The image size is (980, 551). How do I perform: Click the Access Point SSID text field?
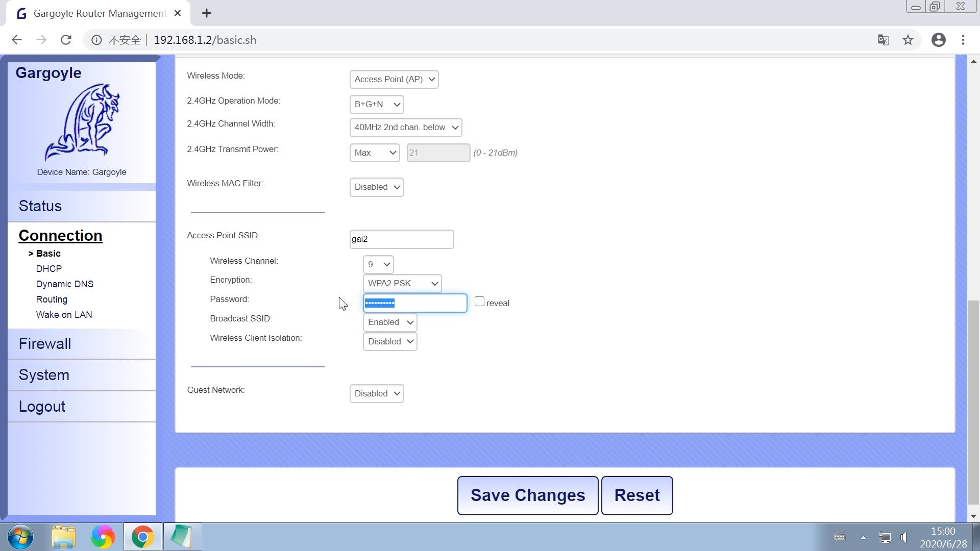point(401,239)
